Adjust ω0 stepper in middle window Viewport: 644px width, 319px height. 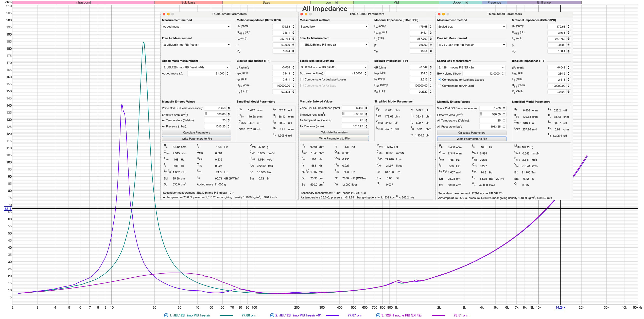[x=431, y=51]
